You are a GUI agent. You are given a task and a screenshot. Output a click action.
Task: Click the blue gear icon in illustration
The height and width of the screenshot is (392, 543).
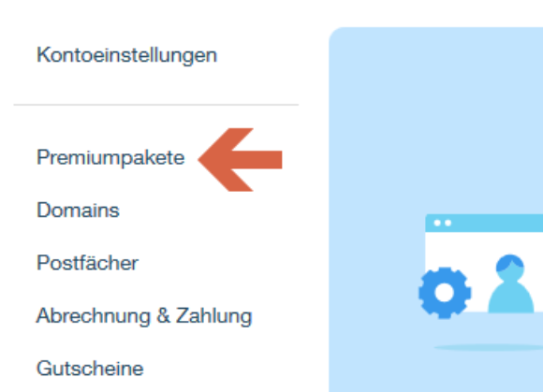(x=445, y=293)
